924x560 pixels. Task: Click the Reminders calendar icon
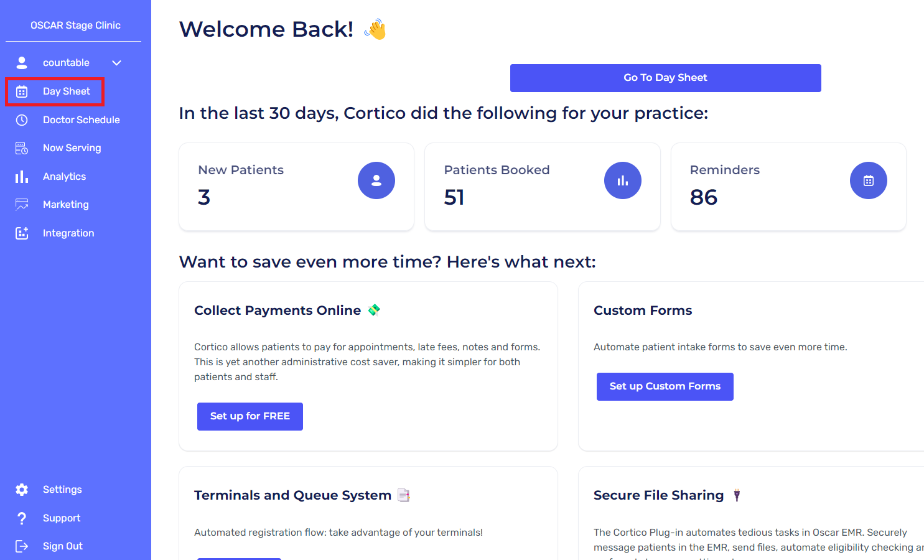tap(869, 180)
